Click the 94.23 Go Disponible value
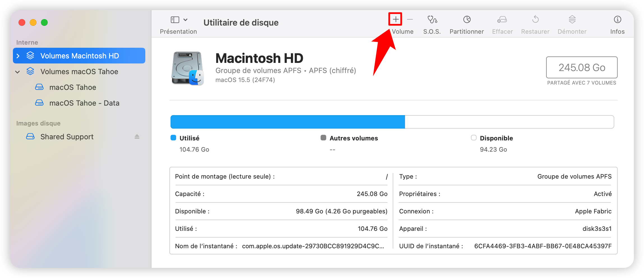Screen dimensions: 644x278 [493, 150]
